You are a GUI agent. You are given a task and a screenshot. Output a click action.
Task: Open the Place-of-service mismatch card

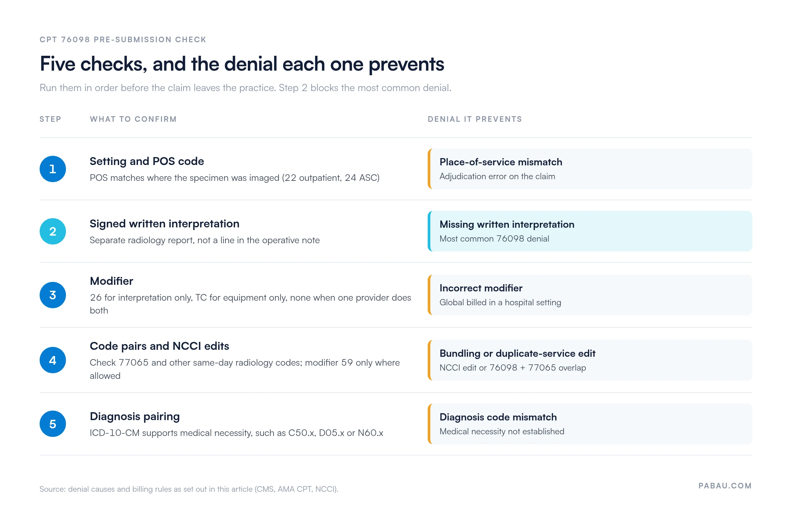click(590, 169)
